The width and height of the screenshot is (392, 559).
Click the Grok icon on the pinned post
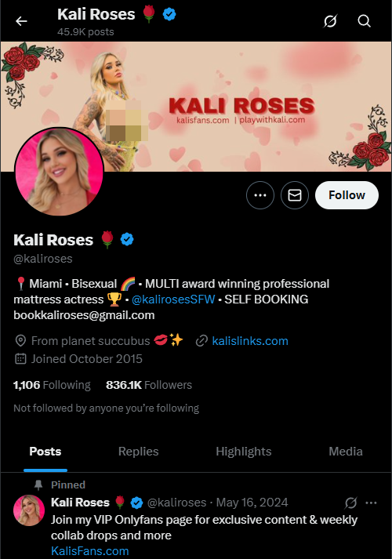(x=350, y=503)
